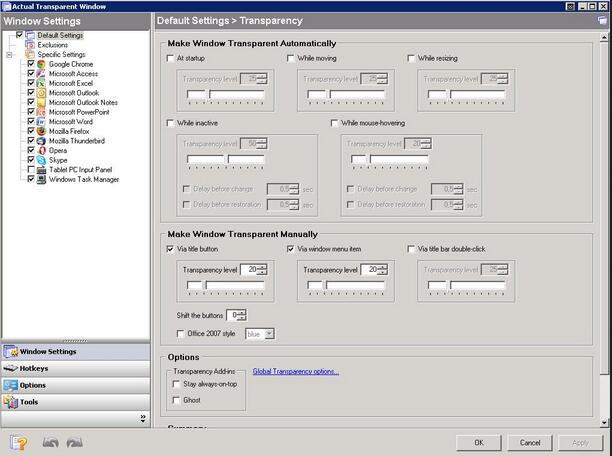This screenshot has width=612, height=456.
Task: Click the Windows Task Manager icon
Action: [x=41, y=179]
